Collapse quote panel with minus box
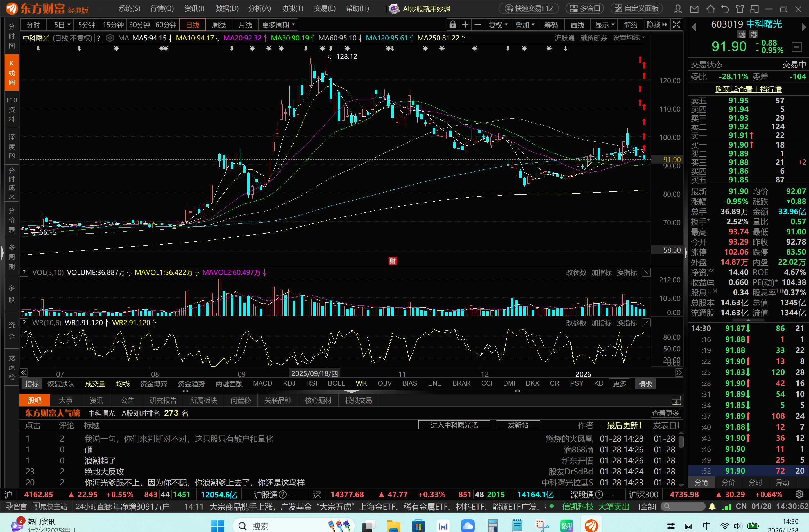Image resolution: width=809 pixels, height=532 pixels. tap(796, 47)
